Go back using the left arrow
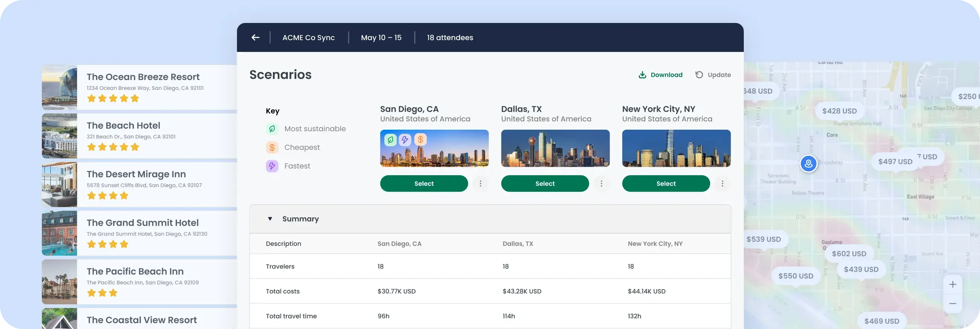This screenshot has width=980, height=329. tap(255, 37)
